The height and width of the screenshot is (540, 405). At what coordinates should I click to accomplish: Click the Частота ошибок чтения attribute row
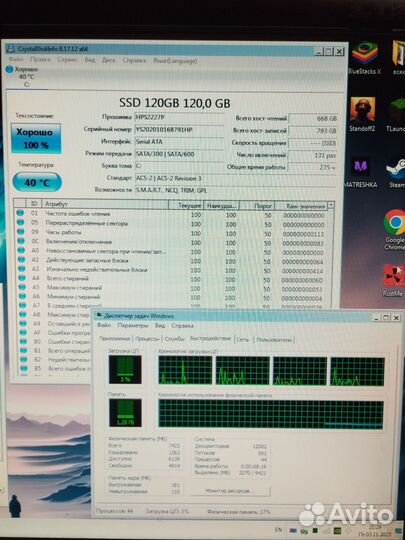click(x=173, y=215)
